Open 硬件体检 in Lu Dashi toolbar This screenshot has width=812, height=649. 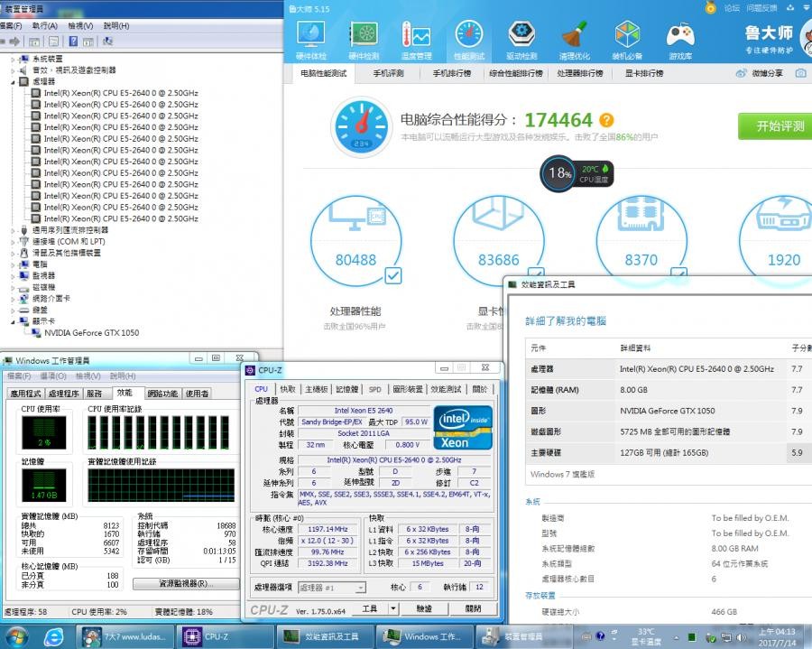pos(311,41)
